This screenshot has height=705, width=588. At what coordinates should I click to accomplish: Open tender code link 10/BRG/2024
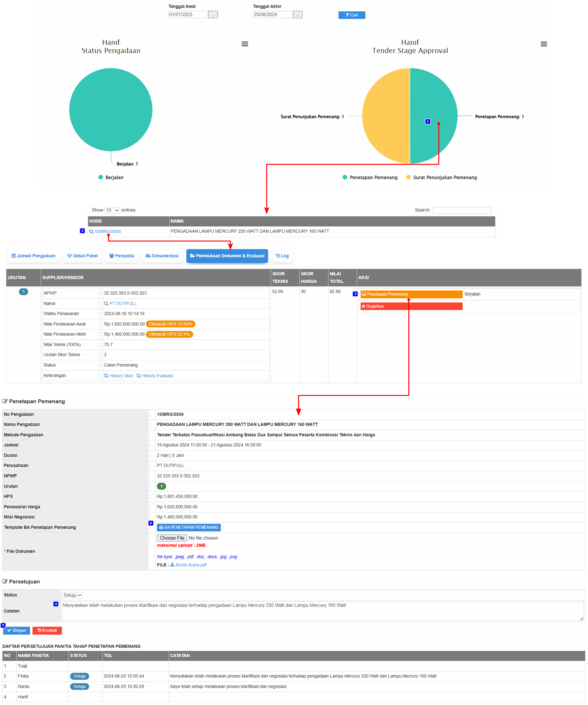point(107,231)
